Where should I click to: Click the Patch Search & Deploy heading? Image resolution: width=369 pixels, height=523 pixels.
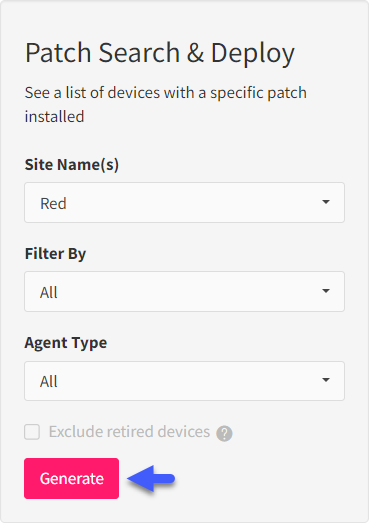pos(160,53)
